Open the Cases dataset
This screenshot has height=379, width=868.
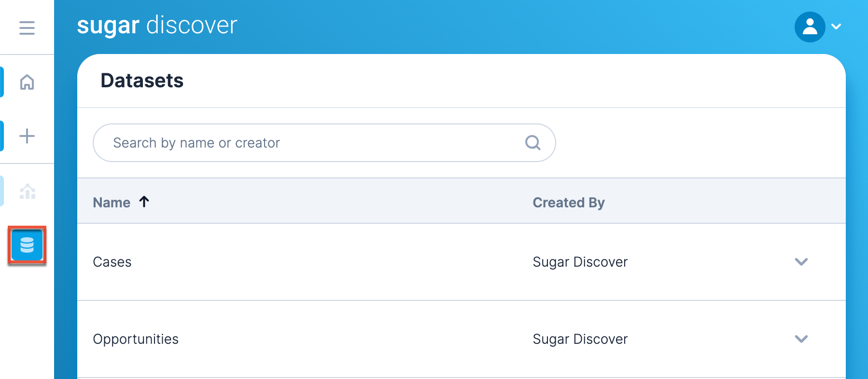(112, 262)
